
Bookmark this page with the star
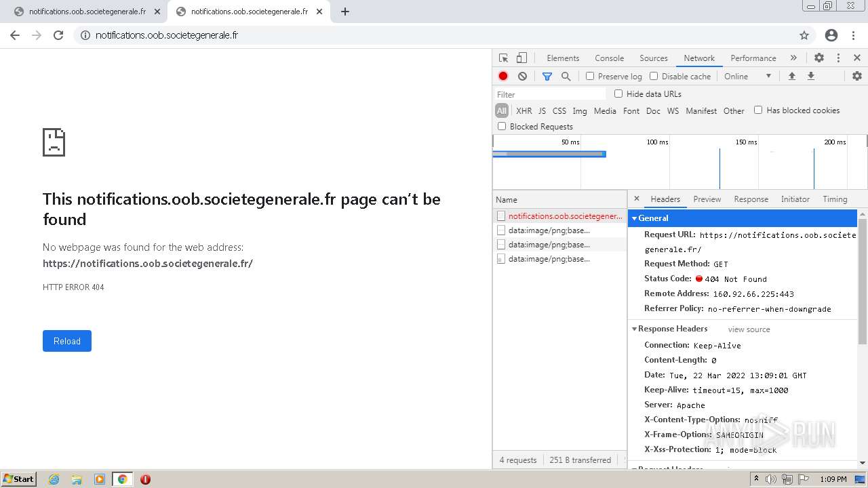tap(804, 35)
